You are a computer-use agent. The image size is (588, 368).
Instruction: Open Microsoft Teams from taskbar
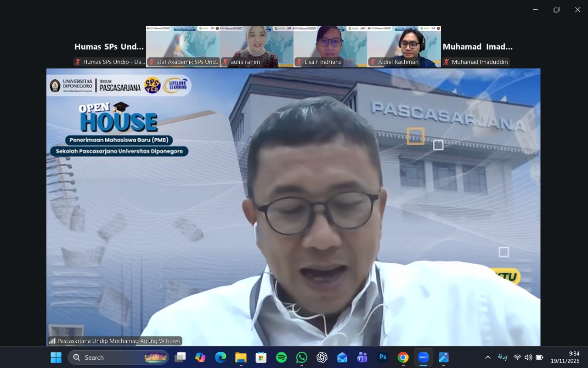click(x=362, y=357)
